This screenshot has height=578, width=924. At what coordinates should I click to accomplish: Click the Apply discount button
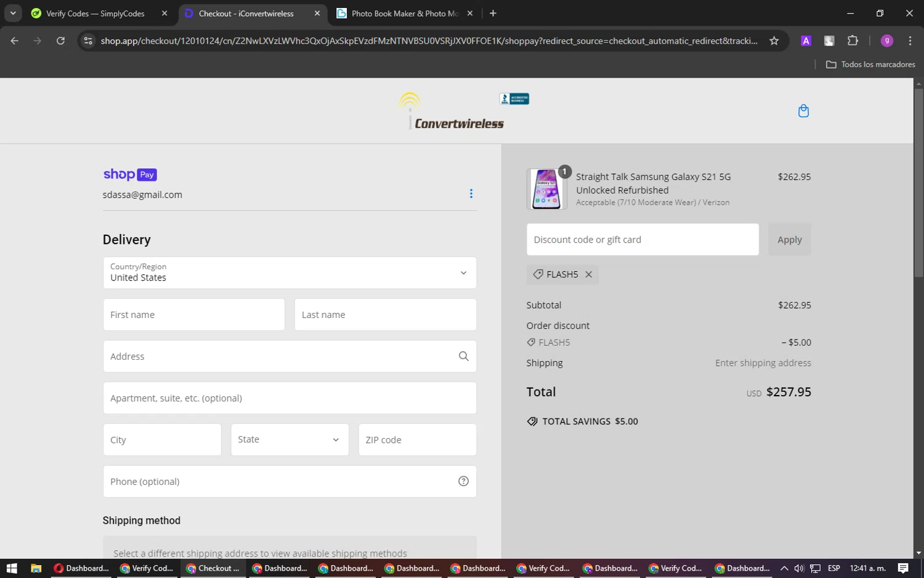[790, 240]
